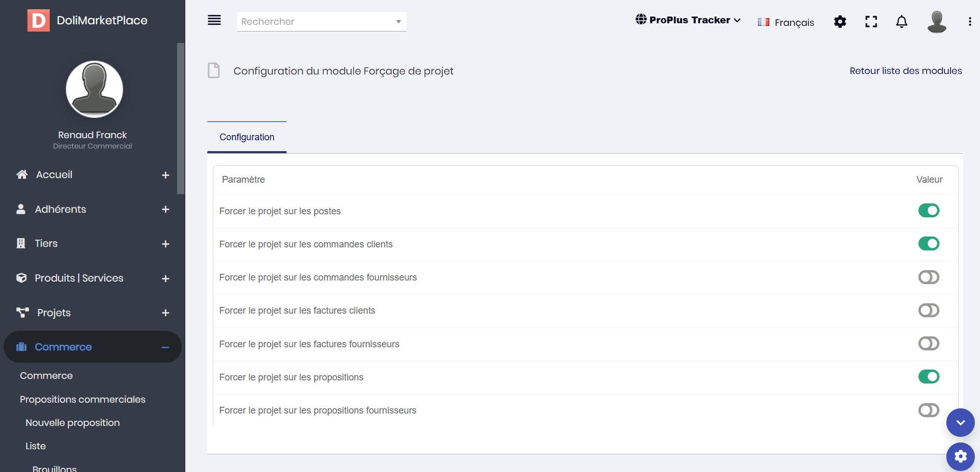Click Retour liste des modules link
Viewport: 980px width, 472px height.
(905, 71)
